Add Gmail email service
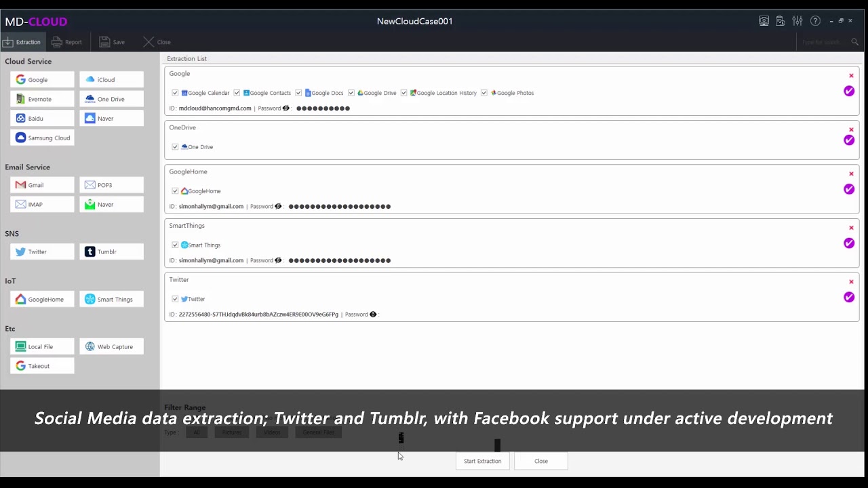 pyautogui.click(x=42, y=185)
